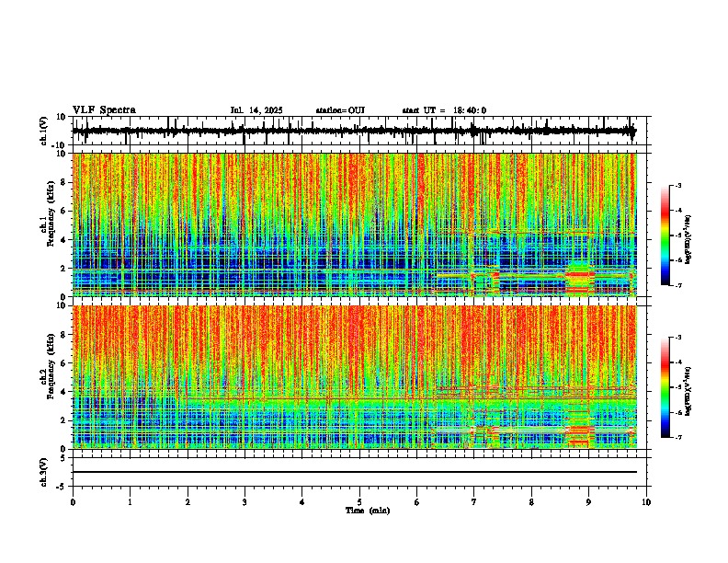Click the "8" kHz tick on ch.1 frequency axis

click(64, 182)
